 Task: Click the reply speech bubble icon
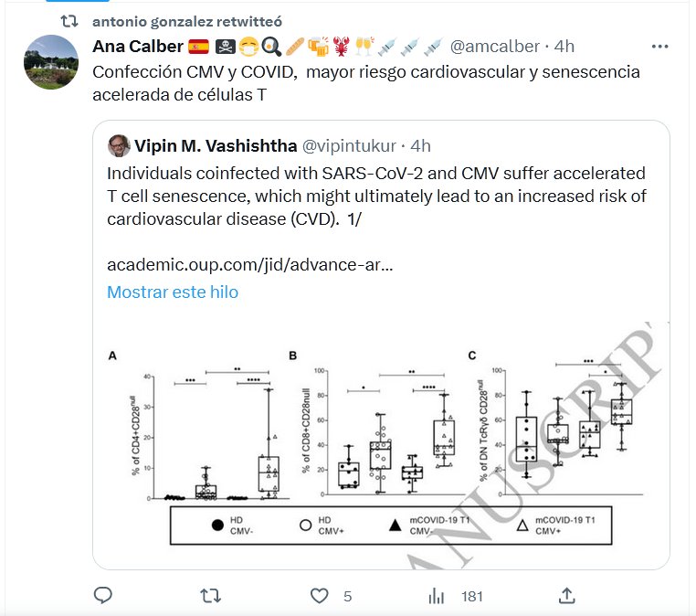point(103,596)
